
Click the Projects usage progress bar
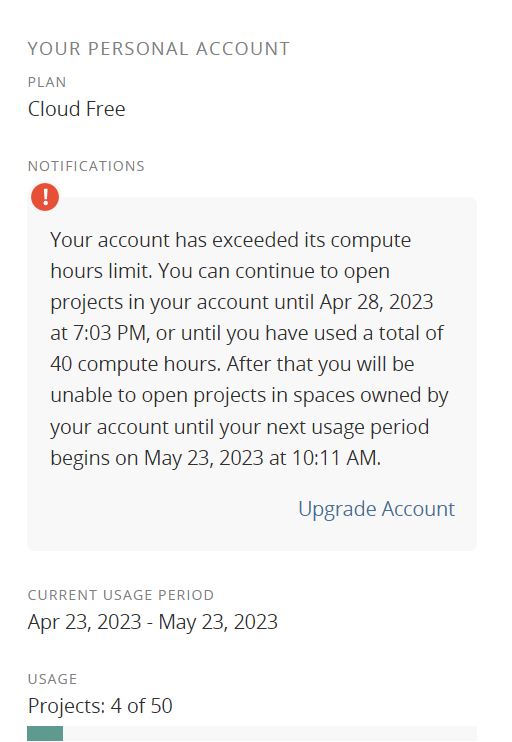pyautogui.click(x=252, y=733)
